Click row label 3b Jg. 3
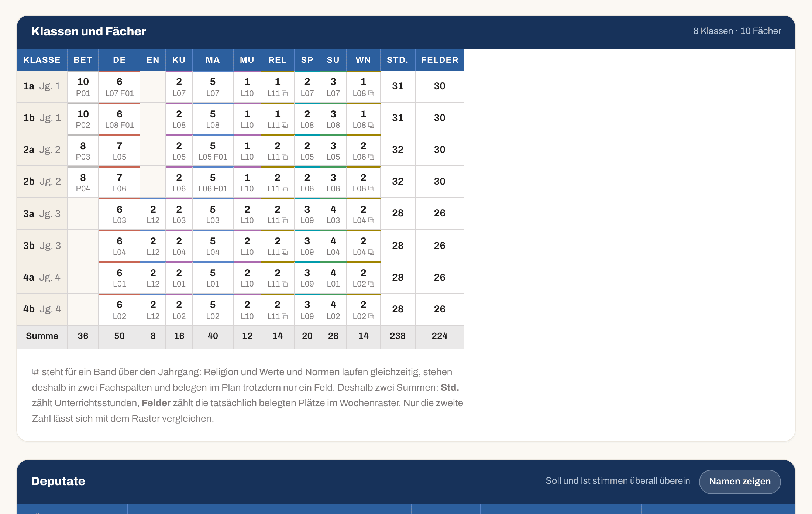Viewport: 812px width, 514px height. [x=42, y=246]
